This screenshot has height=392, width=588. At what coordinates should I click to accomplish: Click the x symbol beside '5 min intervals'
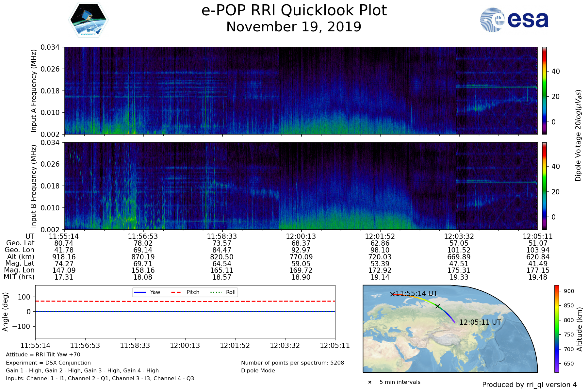point(370,382)
